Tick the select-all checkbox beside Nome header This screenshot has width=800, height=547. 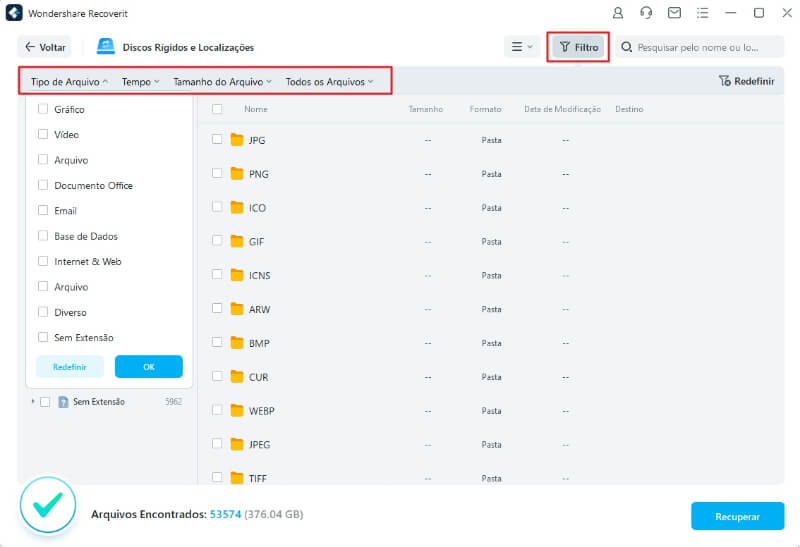click(x=217, y=109)
